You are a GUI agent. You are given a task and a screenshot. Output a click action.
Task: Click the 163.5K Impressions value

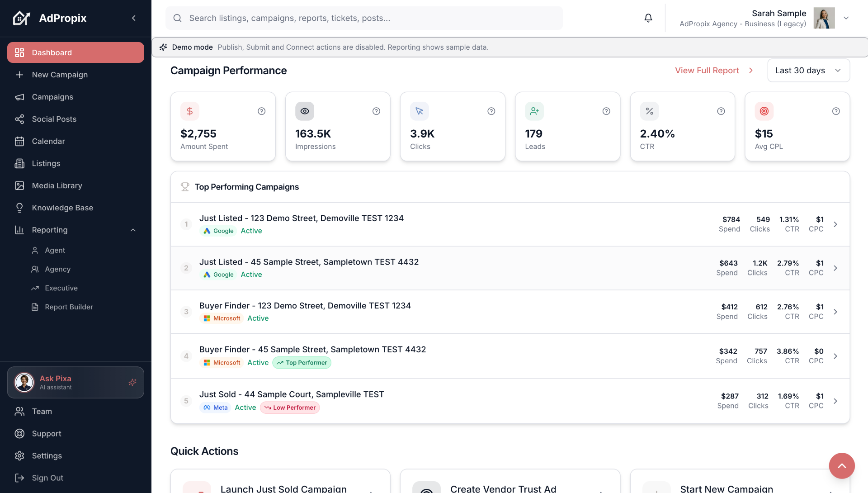point(313,134)
